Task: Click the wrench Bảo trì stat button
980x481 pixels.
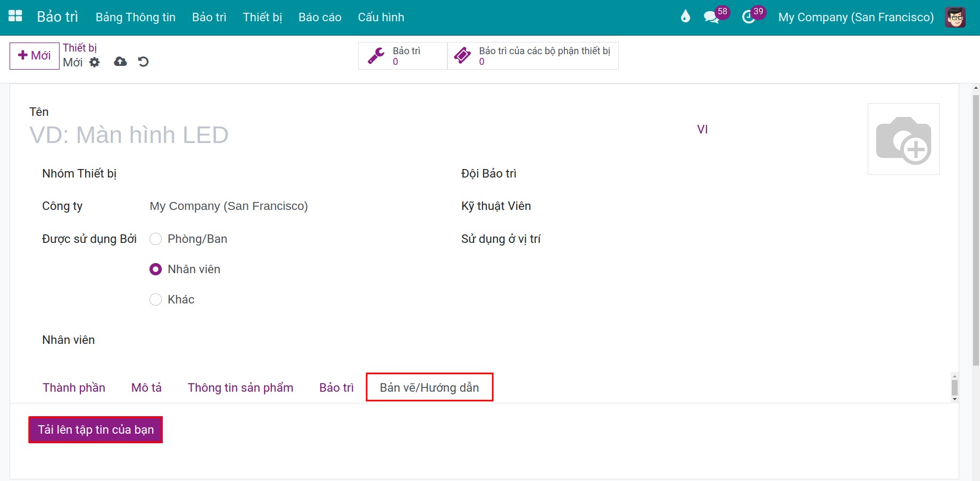Action: tap(403, 56)
